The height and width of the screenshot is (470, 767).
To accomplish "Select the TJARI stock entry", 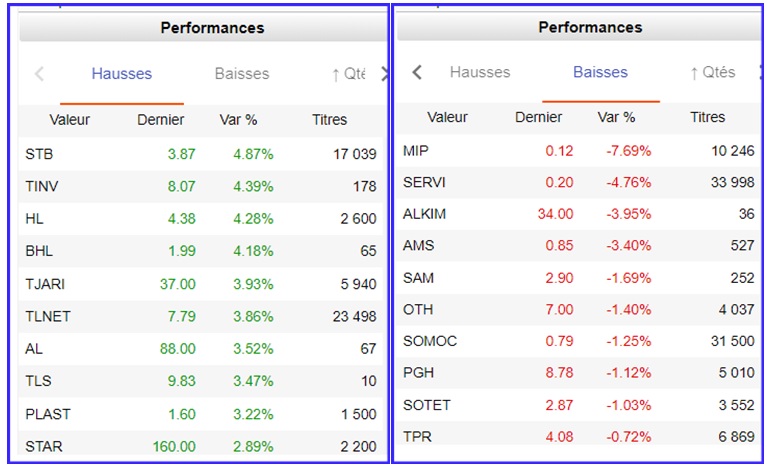I will [45, 284].
